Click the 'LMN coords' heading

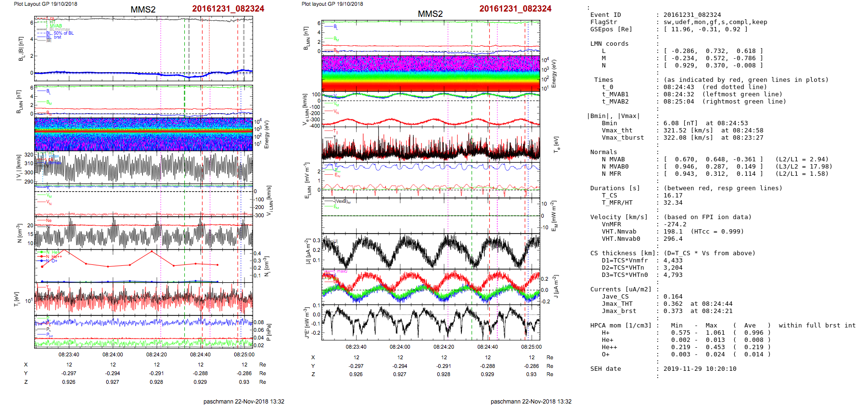609,44
